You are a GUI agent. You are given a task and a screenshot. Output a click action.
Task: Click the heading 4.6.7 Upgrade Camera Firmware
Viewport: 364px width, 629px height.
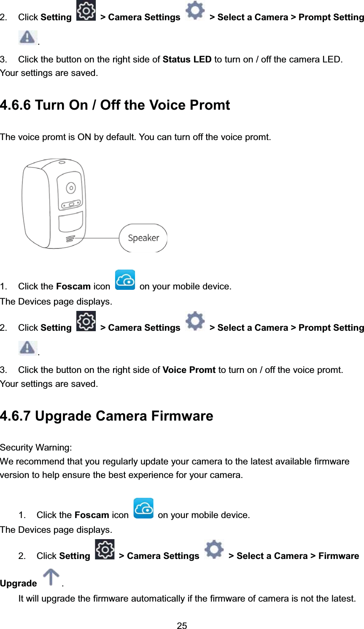(x=107, y=416)
